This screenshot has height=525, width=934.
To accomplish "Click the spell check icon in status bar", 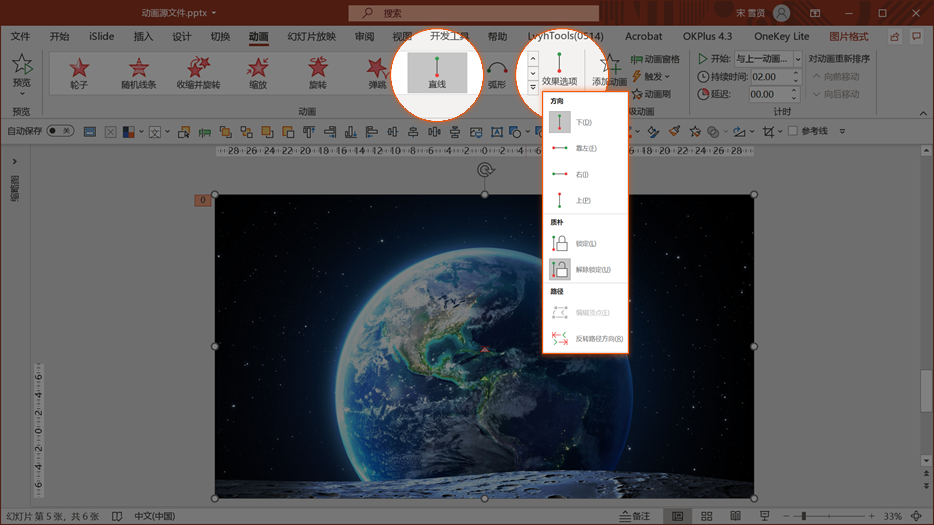I will (x=117, y=516).
